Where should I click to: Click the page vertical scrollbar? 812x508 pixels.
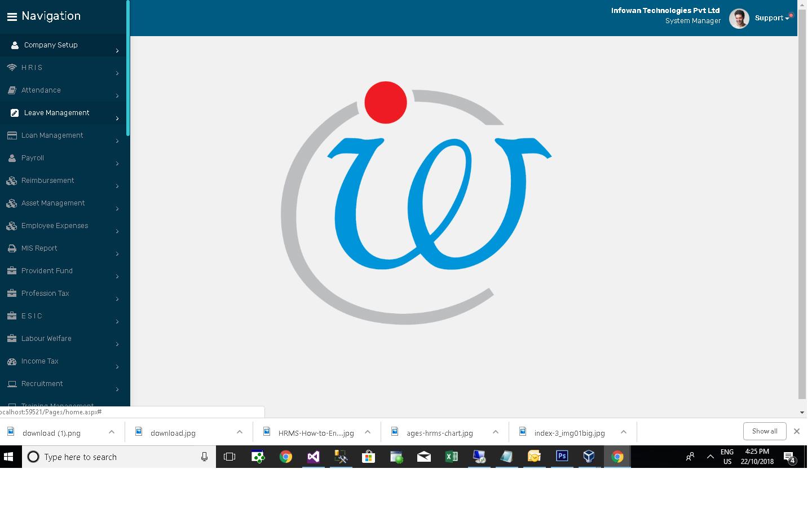coord(802,203)
